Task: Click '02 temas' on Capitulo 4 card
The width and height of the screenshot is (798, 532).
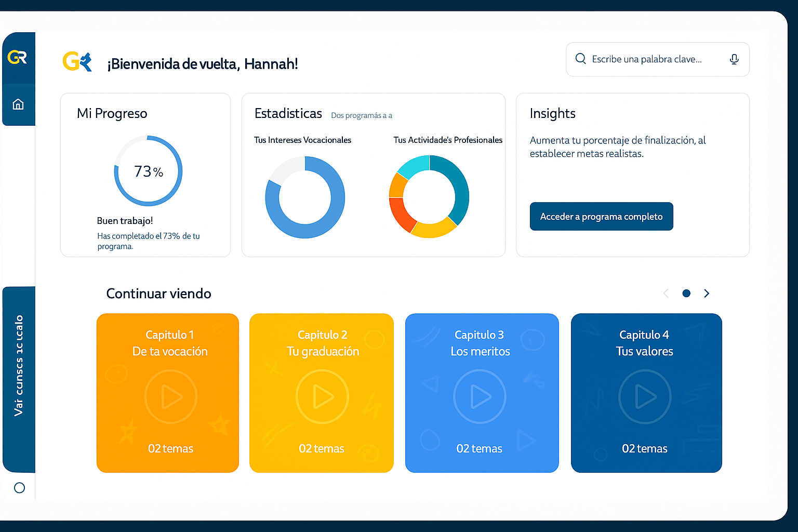Action: coord(645,448)
